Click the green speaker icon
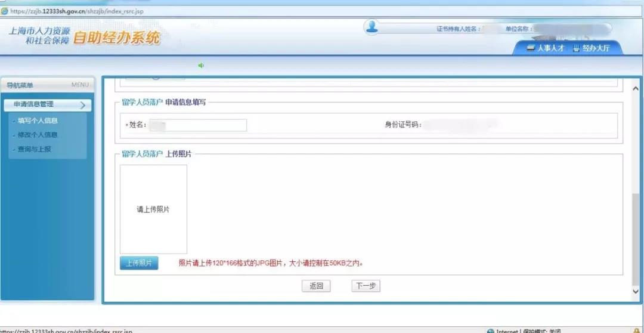Viewport: 644px width, 333px height. tap(201, 66)
